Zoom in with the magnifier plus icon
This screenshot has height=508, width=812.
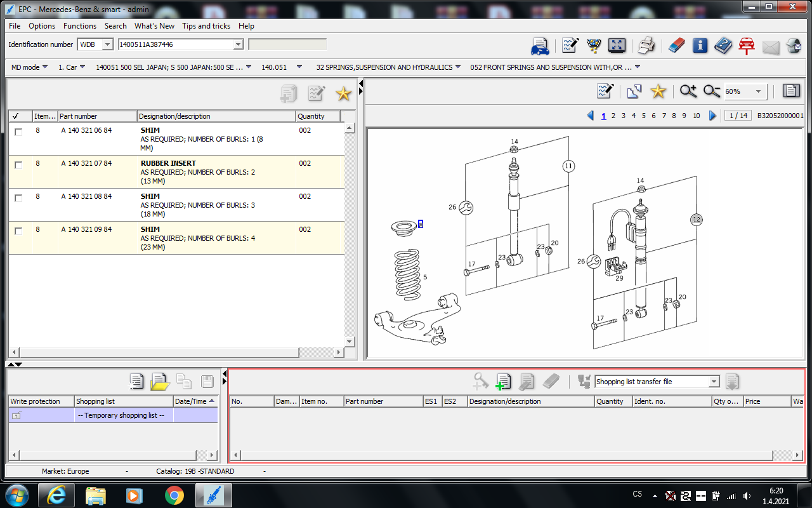(688, 91)
